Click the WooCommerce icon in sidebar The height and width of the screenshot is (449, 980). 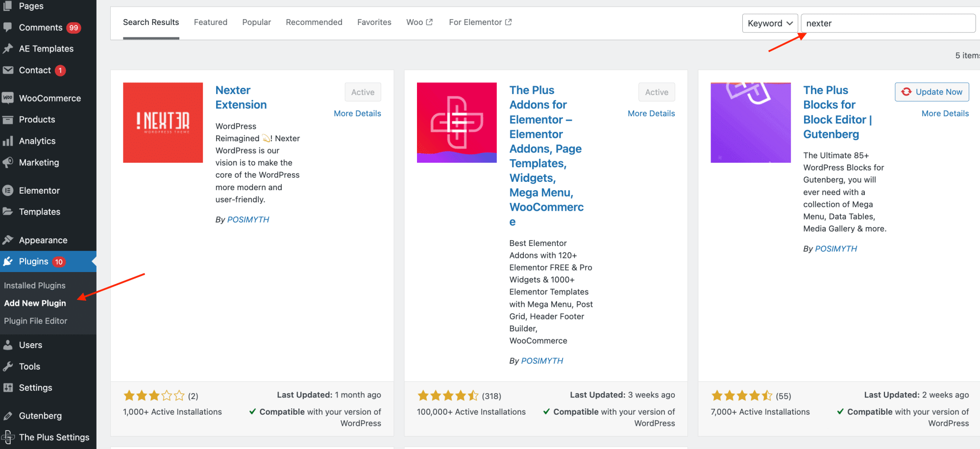point(8,98)
